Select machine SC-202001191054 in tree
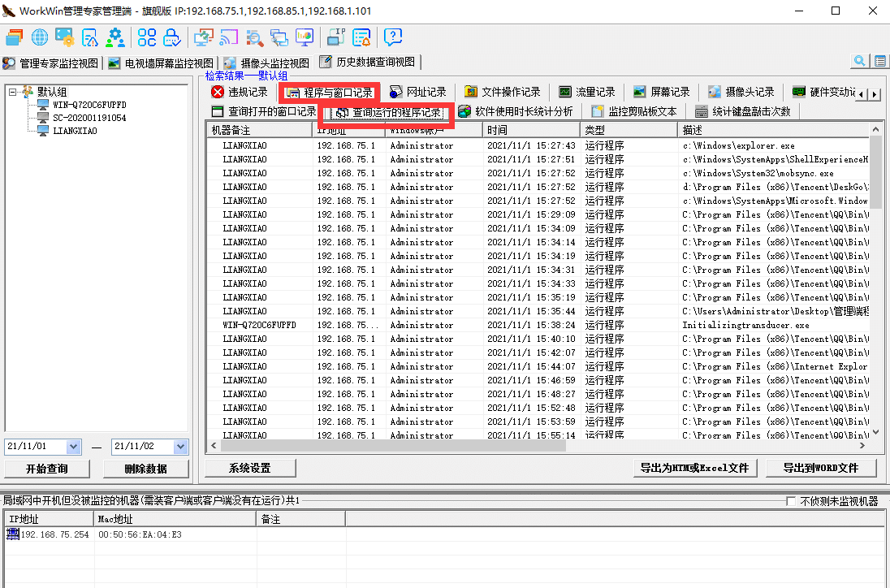Viewport: 890px width, 588px height. [89, 118]
